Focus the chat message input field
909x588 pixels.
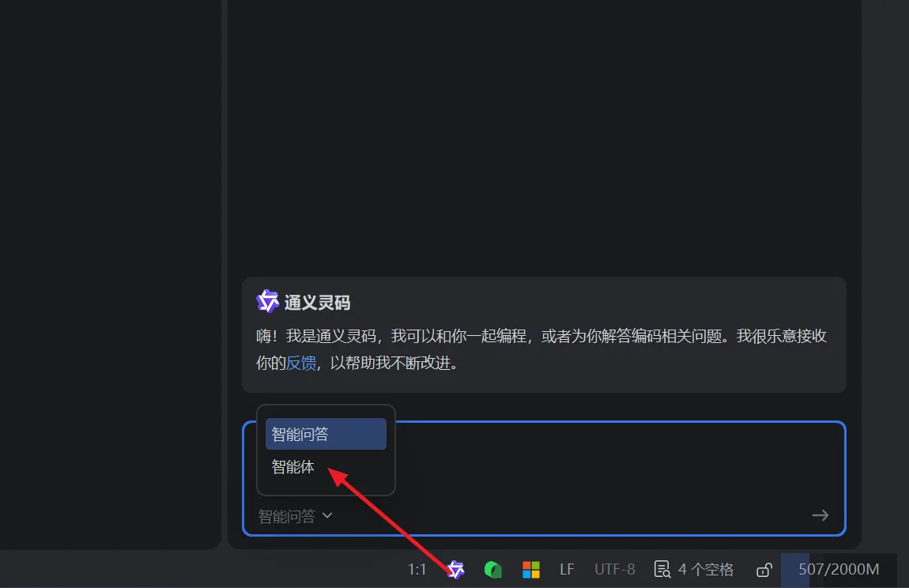(617, 466)
